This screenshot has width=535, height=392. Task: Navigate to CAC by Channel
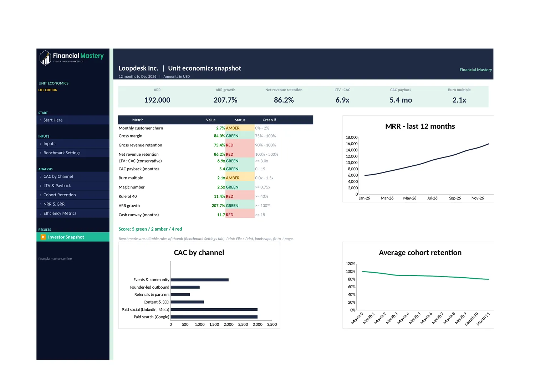[73, 176]
